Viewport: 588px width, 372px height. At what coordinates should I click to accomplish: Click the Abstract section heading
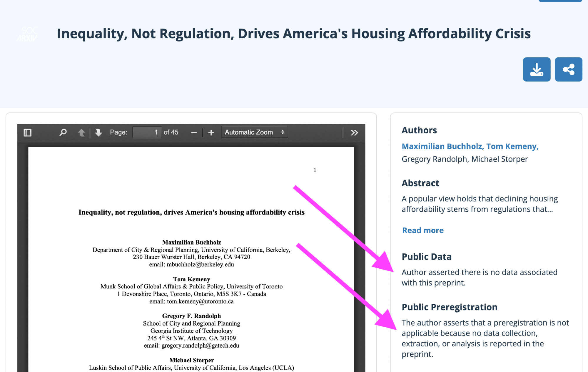click(420, 183)
